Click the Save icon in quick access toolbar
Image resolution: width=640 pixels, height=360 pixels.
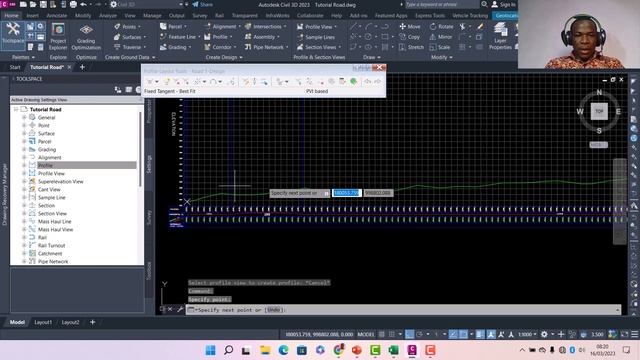coord(43,4)
